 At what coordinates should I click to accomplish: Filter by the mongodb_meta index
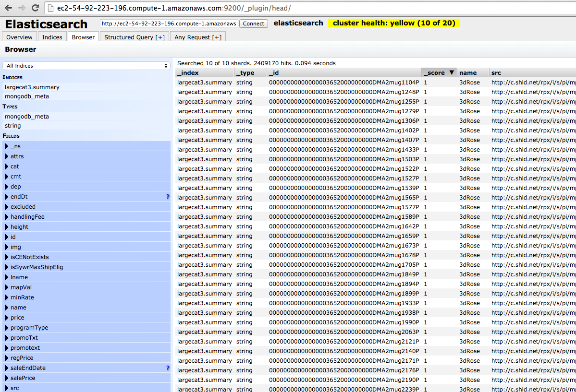tap(86, 96)
